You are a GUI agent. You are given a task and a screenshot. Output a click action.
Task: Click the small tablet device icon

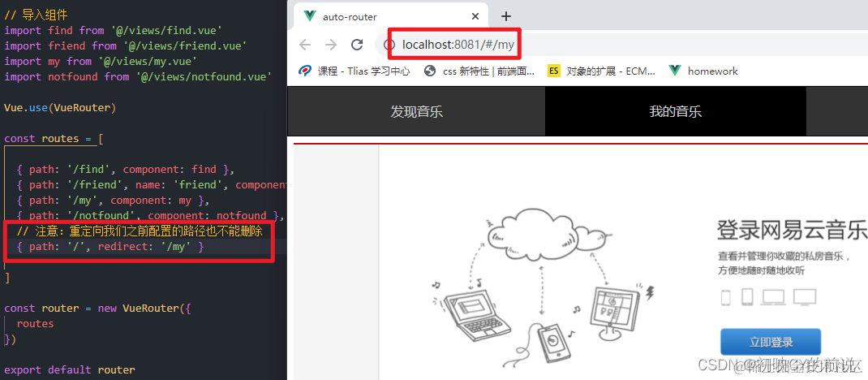[x=747, y=297]
